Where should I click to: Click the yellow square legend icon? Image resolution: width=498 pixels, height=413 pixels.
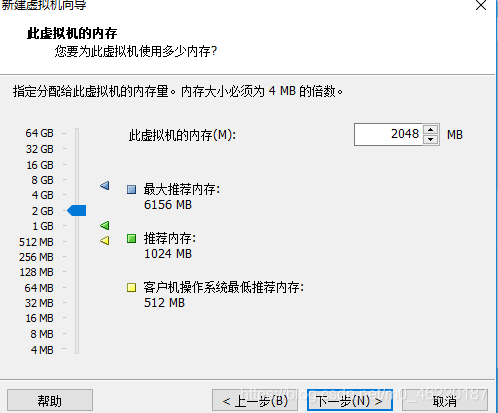click(x=132, y=287)
